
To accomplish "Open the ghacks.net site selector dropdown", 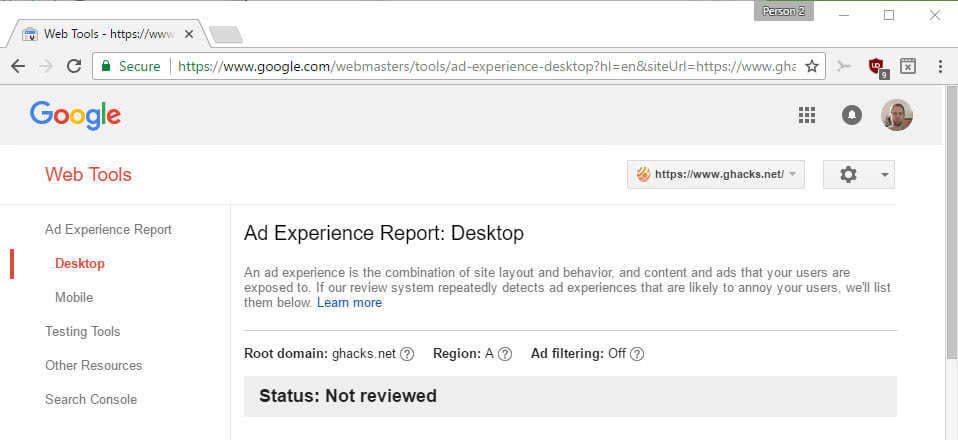I will 715,175.
